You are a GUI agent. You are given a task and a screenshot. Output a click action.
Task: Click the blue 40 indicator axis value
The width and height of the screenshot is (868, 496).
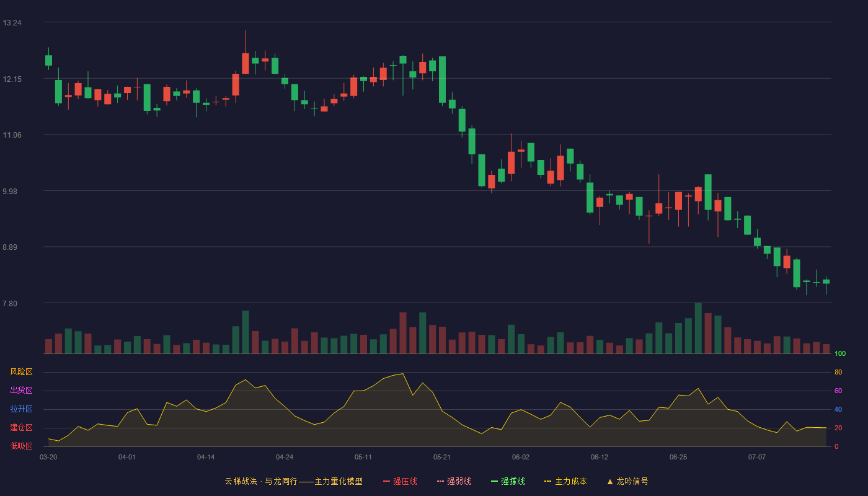pyautogui.click(x=838, y=410)
